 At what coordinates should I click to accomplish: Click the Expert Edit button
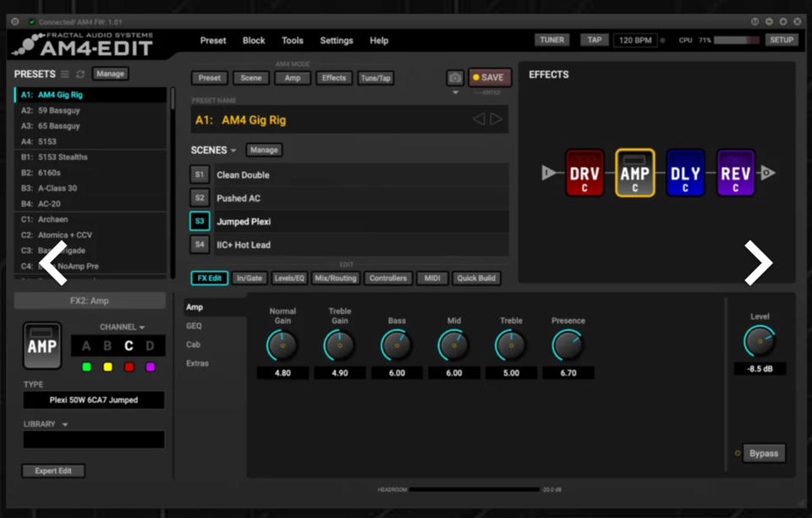coord(53,471)
